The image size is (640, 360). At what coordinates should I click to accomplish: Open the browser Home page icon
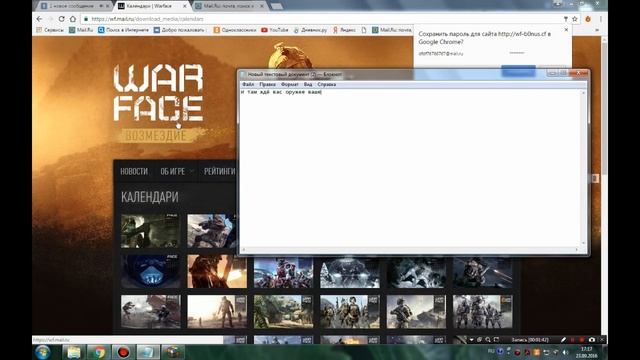pos(73,19)
